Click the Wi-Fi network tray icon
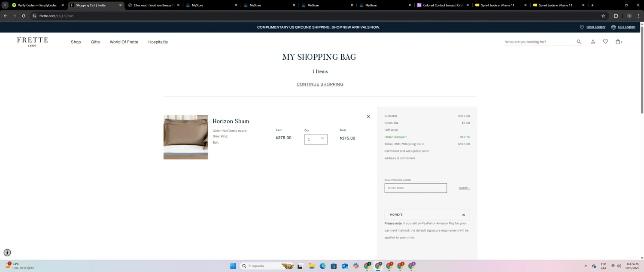This screenshot has height=272, width=644. point(613,266)
